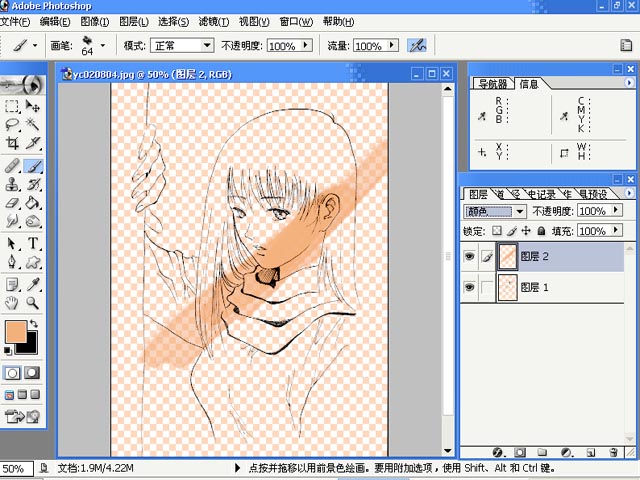This screenshot has width=640, height=480.
Task: Open the brush 不透明度 slider arrow
Action: coord(306,45)
